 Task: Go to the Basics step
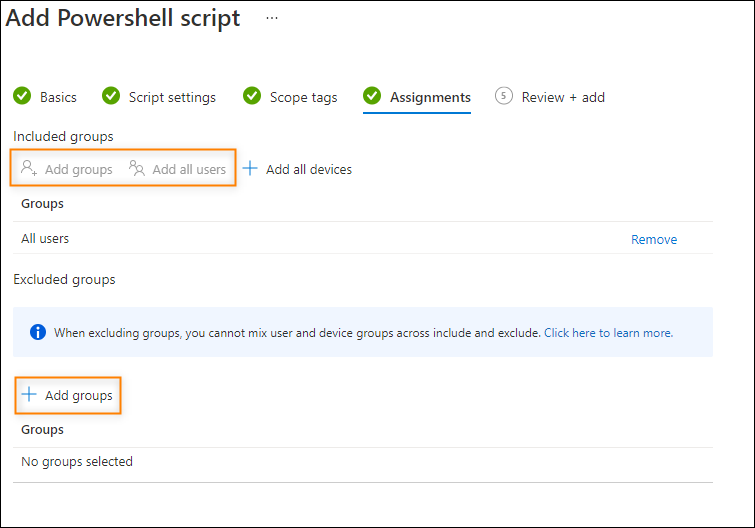58,97
